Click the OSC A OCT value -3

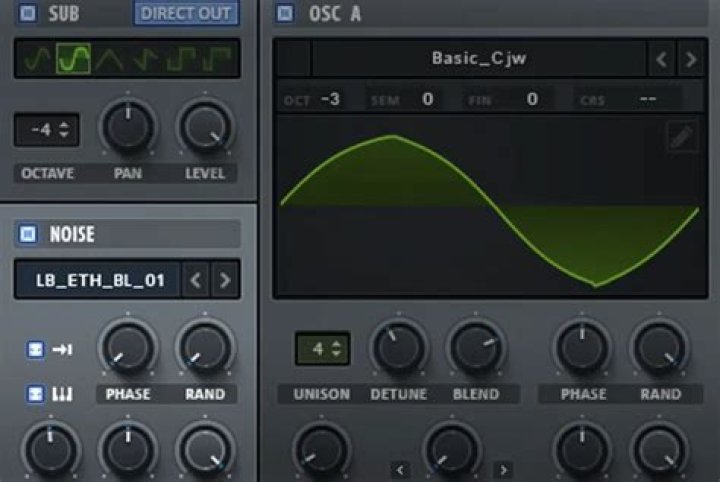click(x=330, y=99)
